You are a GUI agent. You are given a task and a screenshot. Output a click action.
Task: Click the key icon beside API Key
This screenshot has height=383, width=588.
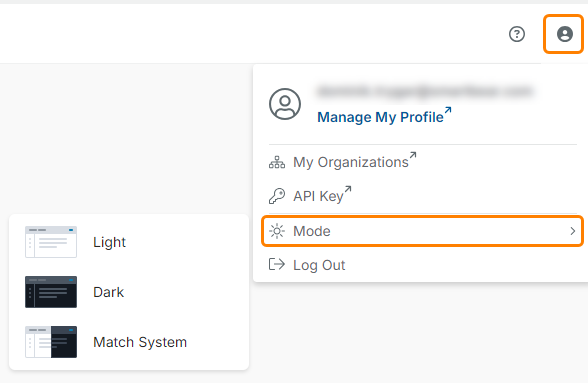(277, 196)
